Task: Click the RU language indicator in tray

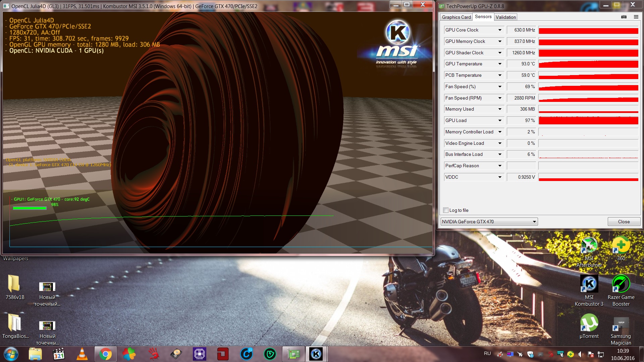Action: (x=487, y=353)
